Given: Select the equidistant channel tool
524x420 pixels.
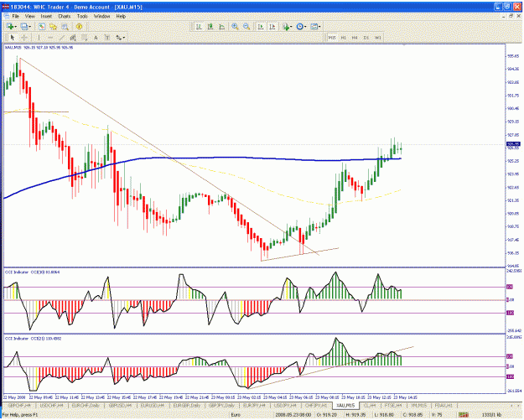Looking at the screenshot, I should tap(73, 38).
